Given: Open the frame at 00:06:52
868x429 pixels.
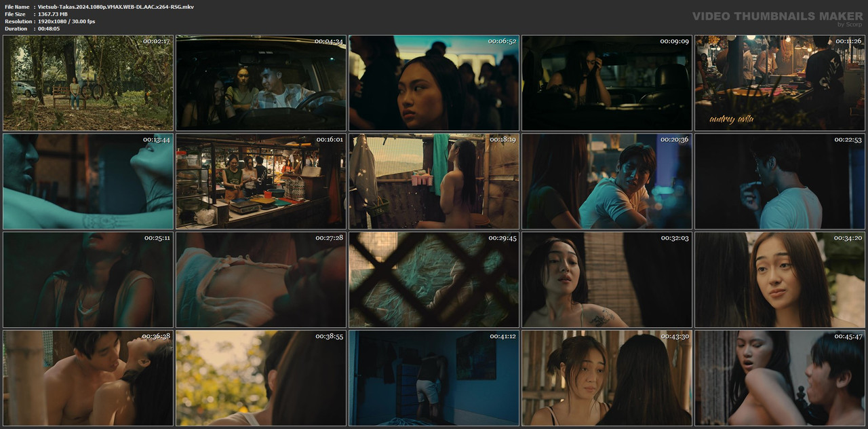Looking at the screenshot, I should click(434, 83).
